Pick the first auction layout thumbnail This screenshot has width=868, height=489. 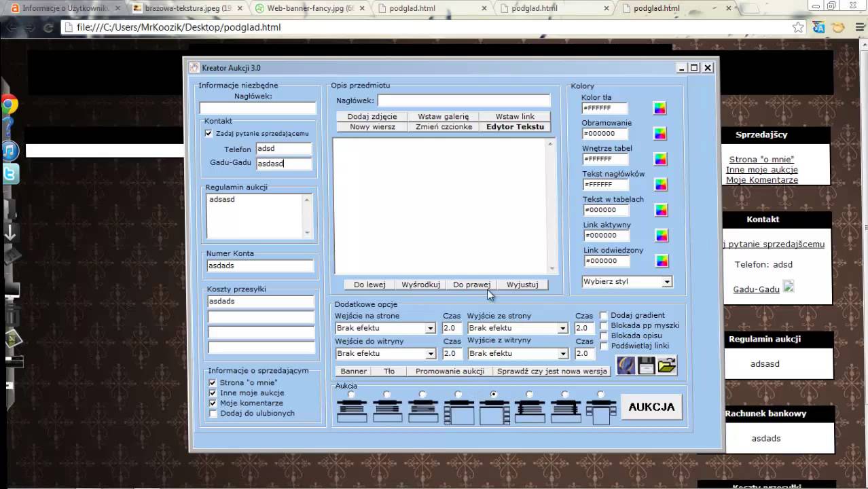pyautogui.click(x=352, y=412)
